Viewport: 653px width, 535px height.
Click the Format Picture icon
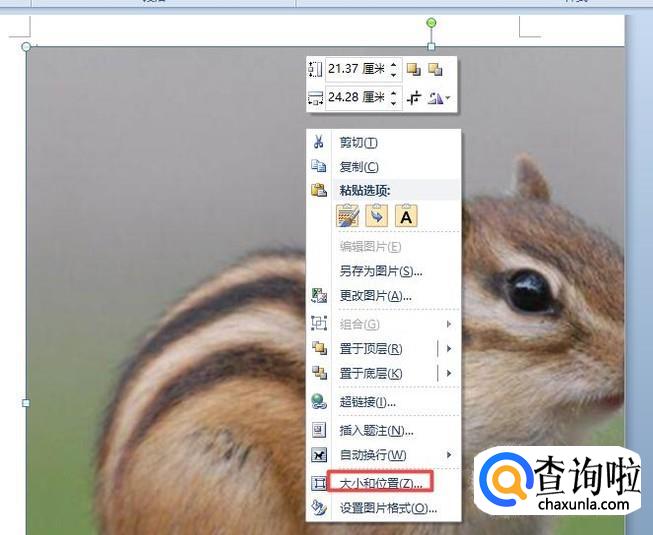319,508
